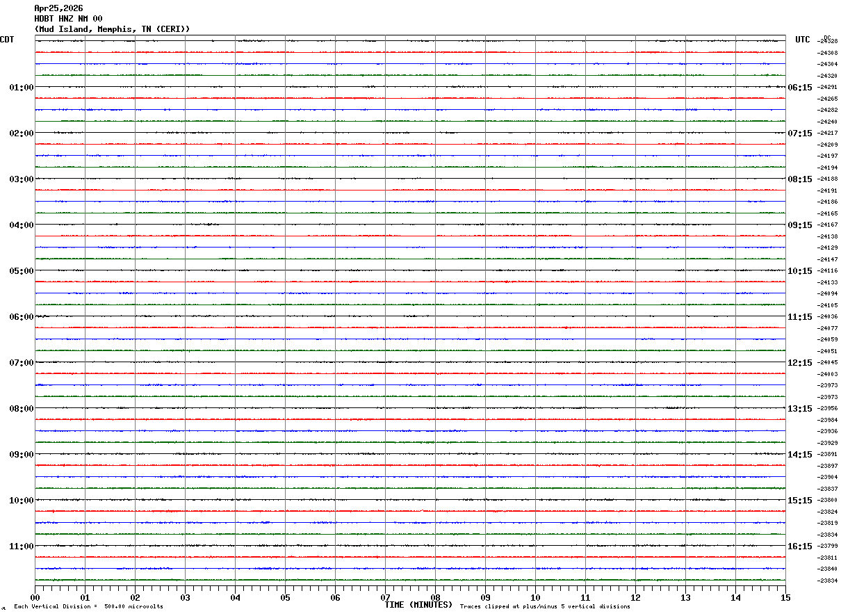Click the station code HDBT HNZ NM 00
841x616 pixels.
coord(68,19)
